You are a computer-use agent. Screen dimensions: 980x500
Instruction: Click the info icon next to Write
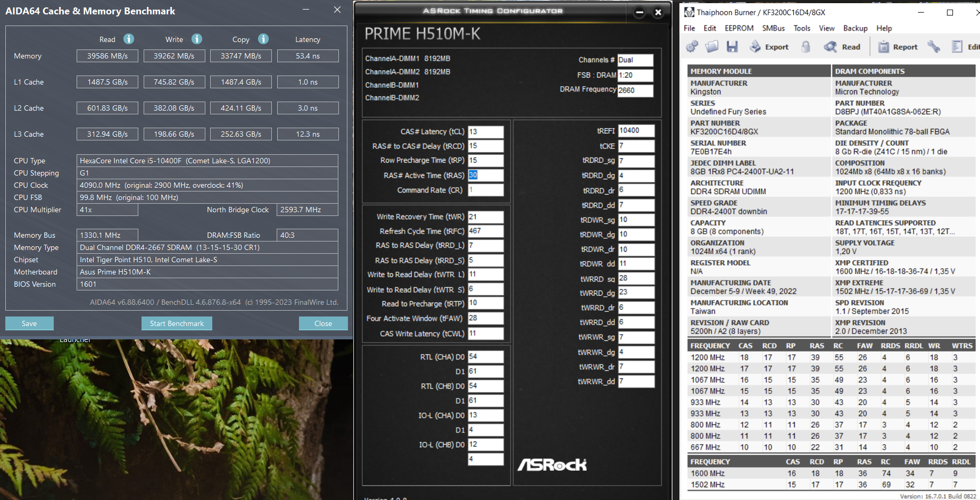[197, 39]
